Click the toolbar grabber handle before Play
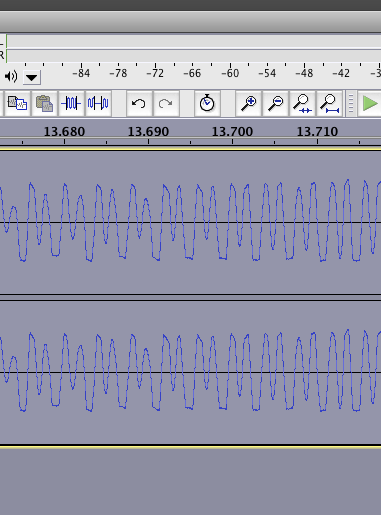This screenshot has width=381, height=515. point(351,103)
